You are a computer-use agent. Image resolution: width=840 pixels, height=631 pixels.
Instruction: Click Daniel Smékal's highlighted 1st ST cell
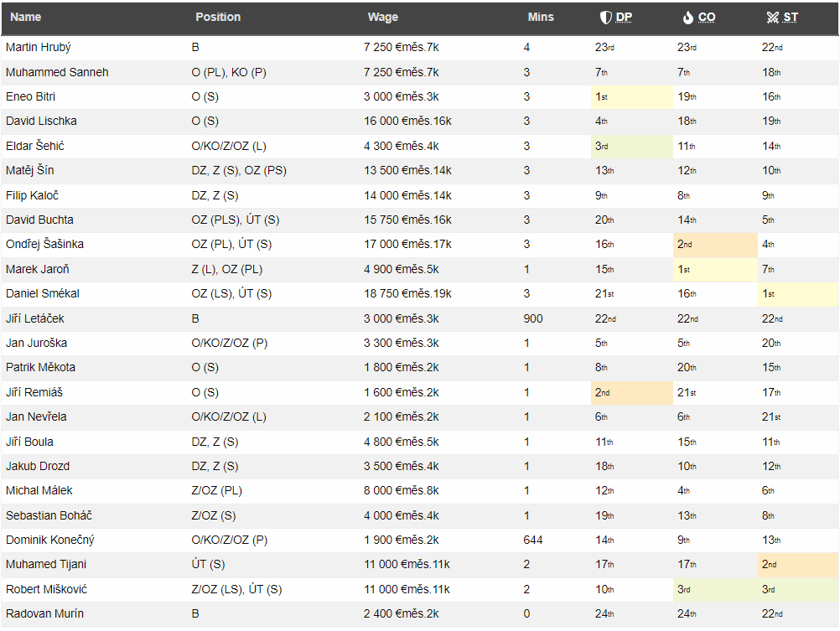(796, 294)
